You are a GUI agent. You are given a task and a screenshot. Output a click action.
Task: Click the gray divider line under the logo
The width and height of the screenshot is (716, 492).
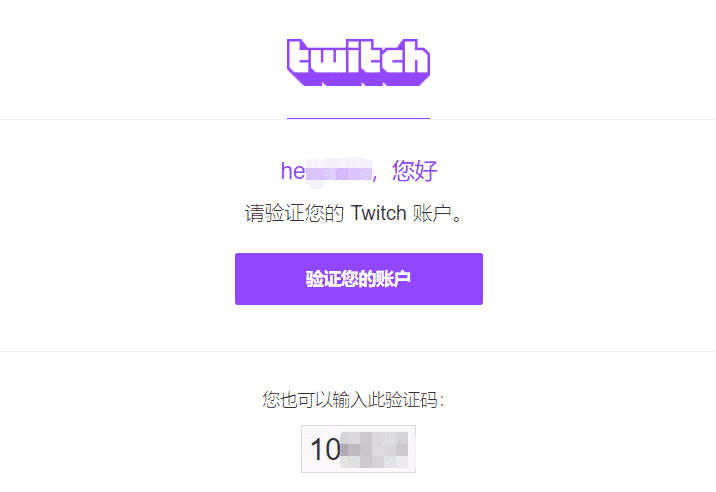(358, 120)
